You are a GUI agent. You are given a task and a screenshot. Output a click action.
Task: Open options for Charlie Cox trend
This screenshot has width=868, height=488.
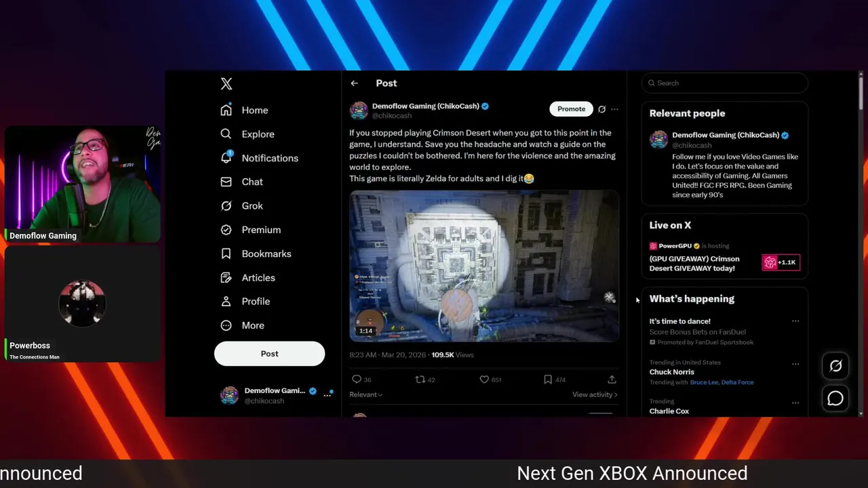[x=795, y=403]
